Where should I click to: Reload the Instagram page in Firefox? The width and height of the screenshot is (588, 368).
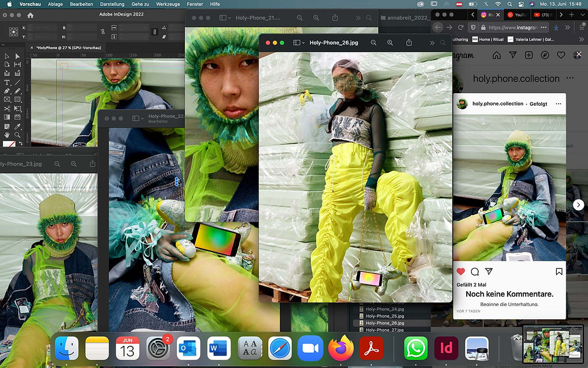pyautogui.click(x=461, y=28)
